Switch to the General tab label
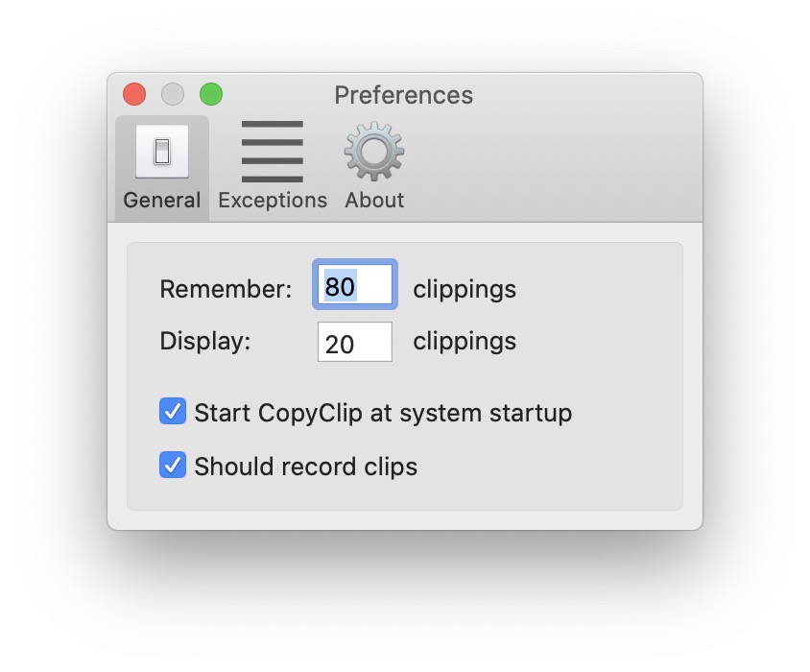The width and height of the screenshot is (810, 672). pyautogui.click(x=162, y=201)
